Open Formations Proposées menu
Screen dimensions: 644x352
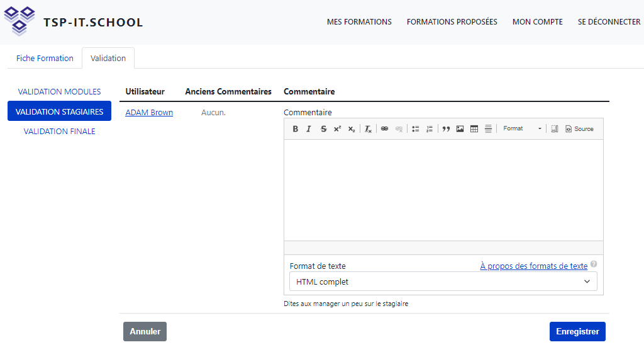point(452,22)
